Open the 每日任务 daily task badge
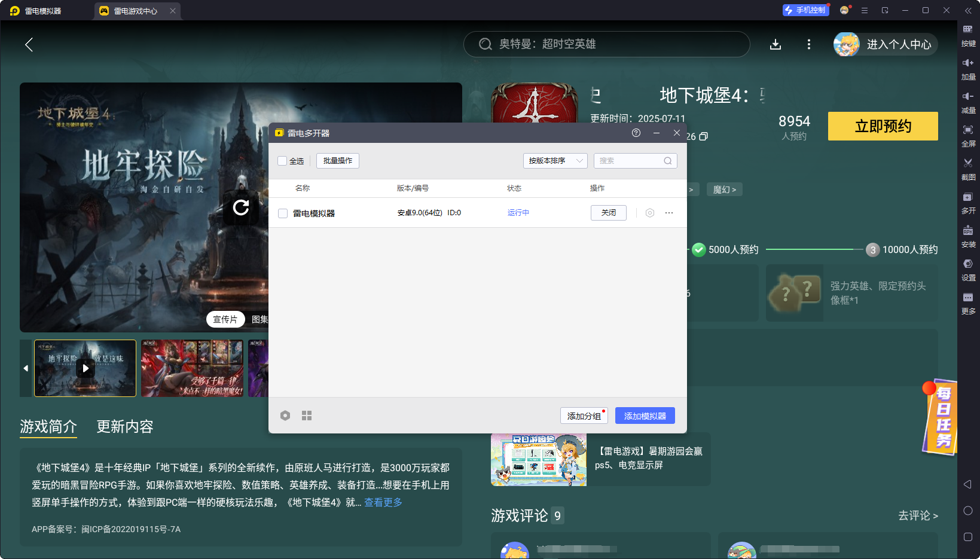The image size is (980, 559). (x=940, y=417)
